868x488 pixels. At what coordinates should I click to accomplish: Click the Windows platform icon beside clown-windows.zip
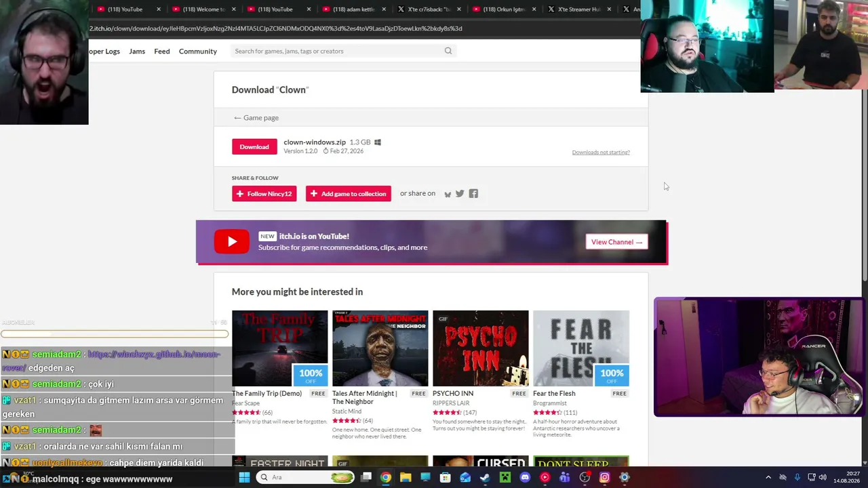click(378, 142)
